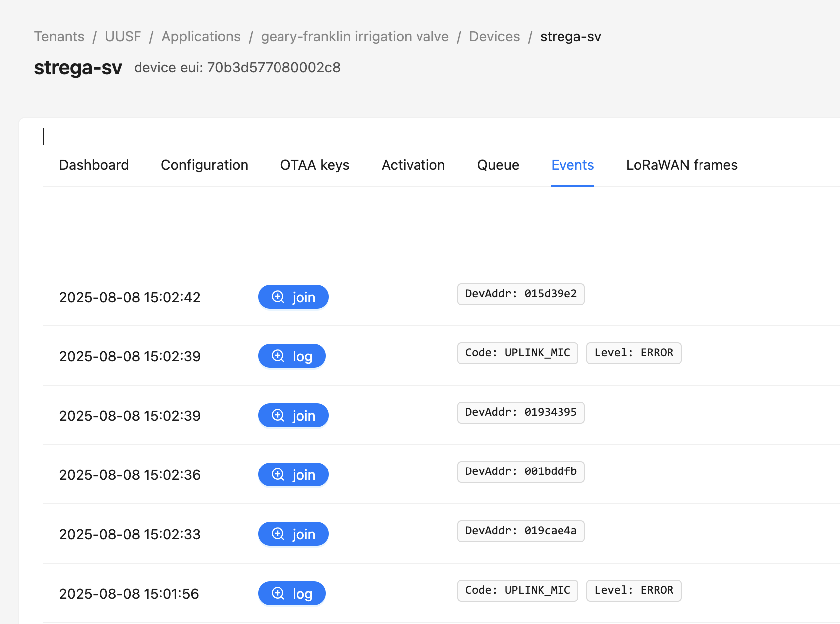Click magnifier icon on 15:02:33 join event
Screen dimensions: 840x624
(278, 534)
